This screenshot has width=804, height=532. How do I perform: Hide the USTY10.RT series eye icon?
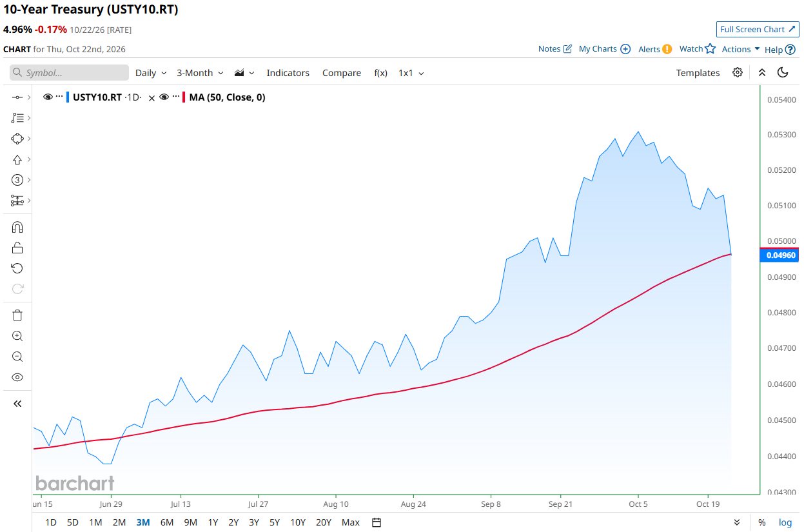click(47, 97)
